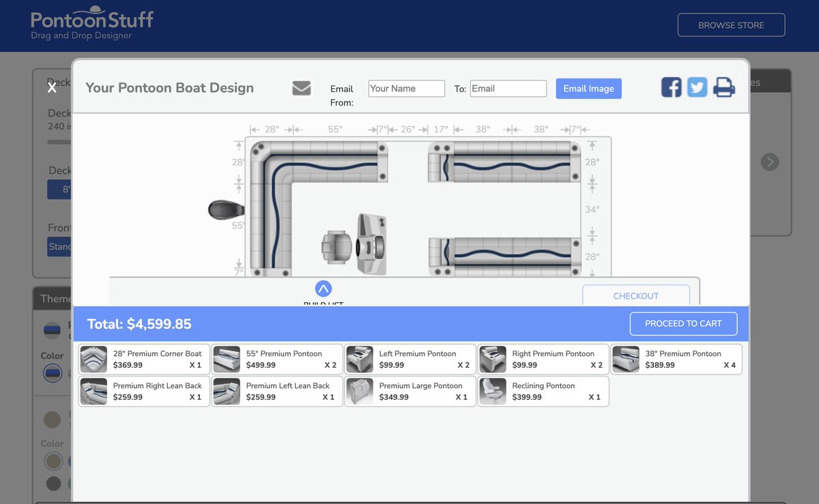Open Premium Left Lean Back thumbnail
Viewport: 819px width, 504px height.
click(227, 391)
